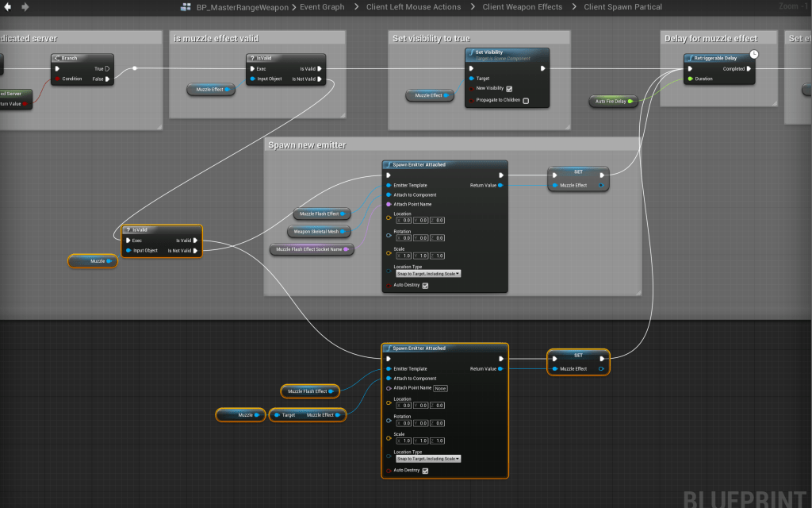Toggle the New Visibility checkbox
This screenshot has width=812, height=508.
point(509,89)
